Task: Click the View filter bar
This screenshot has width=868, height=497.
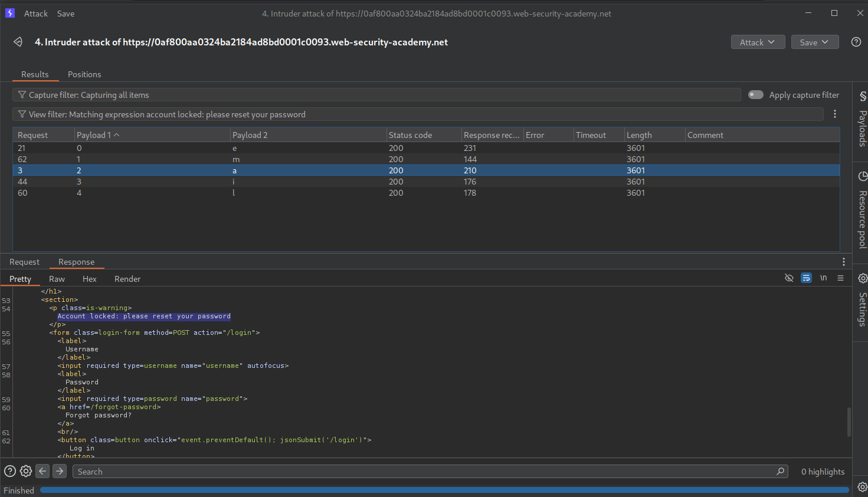Action: 413,114
